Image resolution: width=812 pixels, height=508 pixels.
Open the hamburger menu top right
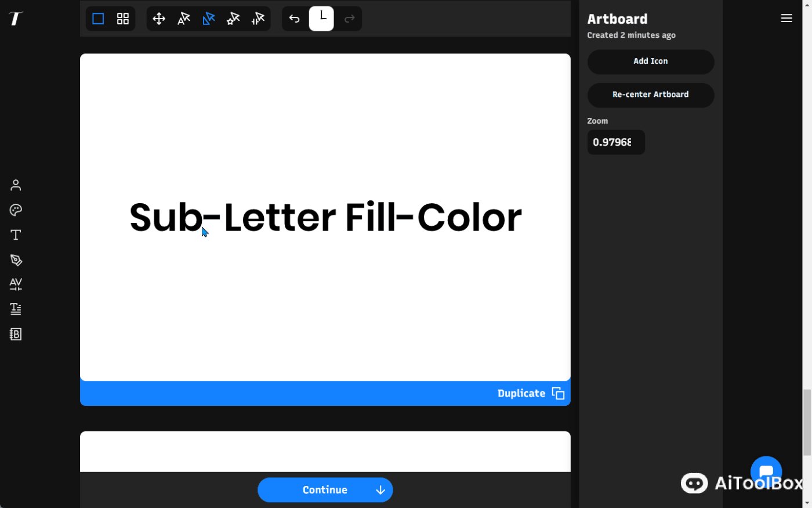click(x=786, y=18)
